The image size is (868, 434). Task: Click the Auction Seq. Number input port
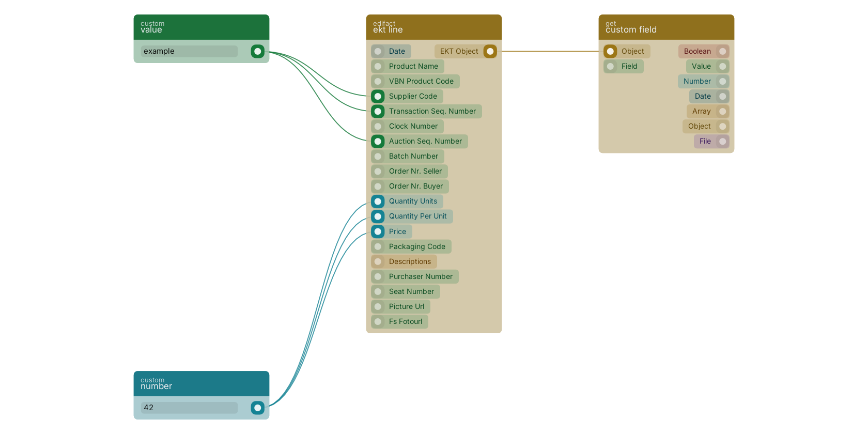click(378, 141)
